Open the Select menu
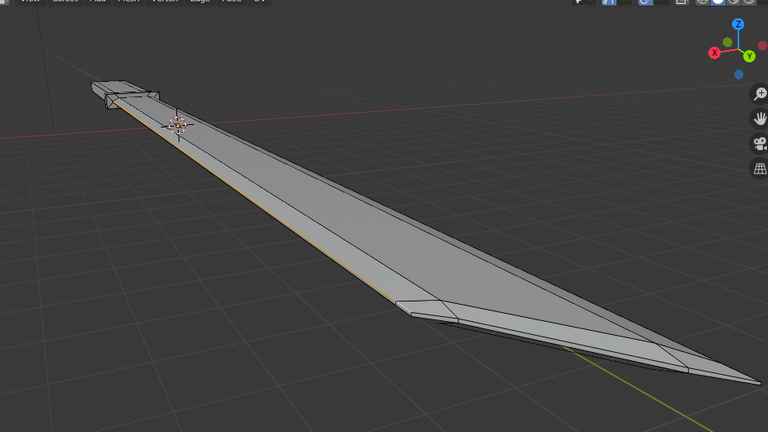The width and height of the screenshot is (768, 432). tap(64, 2)
